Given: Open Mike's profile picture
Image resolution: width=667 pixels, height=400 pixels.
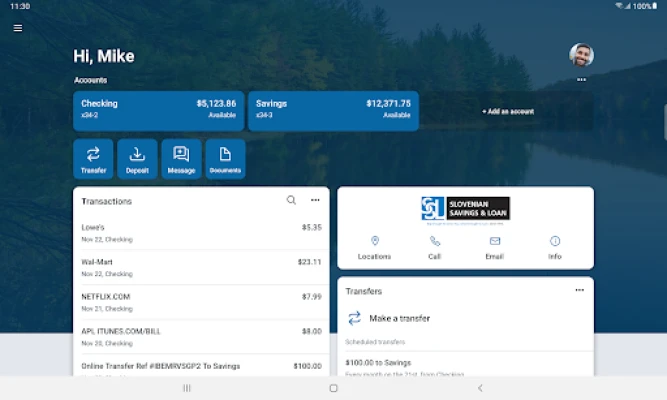Looking at the screenshot, I should point(581,55).
